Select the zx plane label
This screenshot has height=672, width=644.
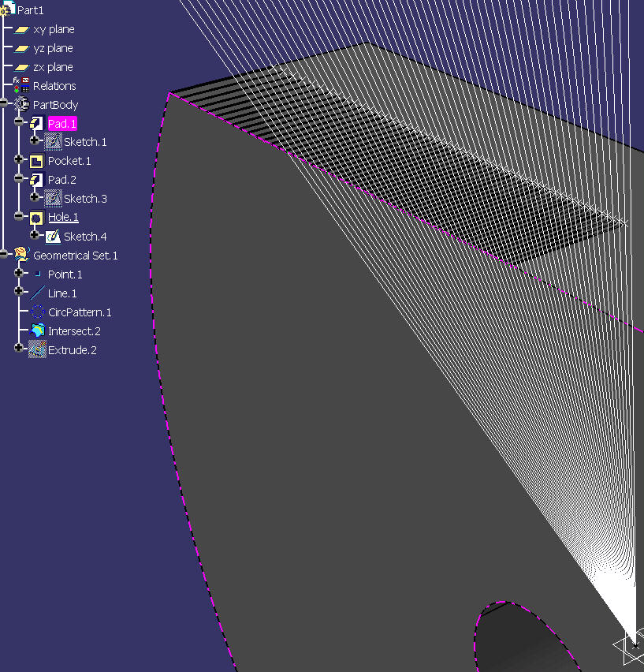[x=53, y=67]
